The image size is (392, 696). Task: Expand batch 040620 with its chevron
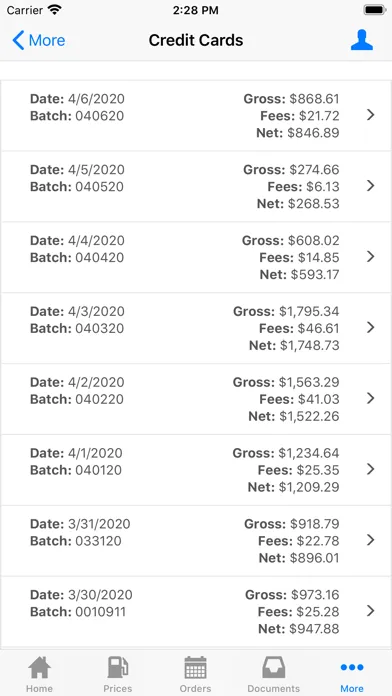(371, 115)
